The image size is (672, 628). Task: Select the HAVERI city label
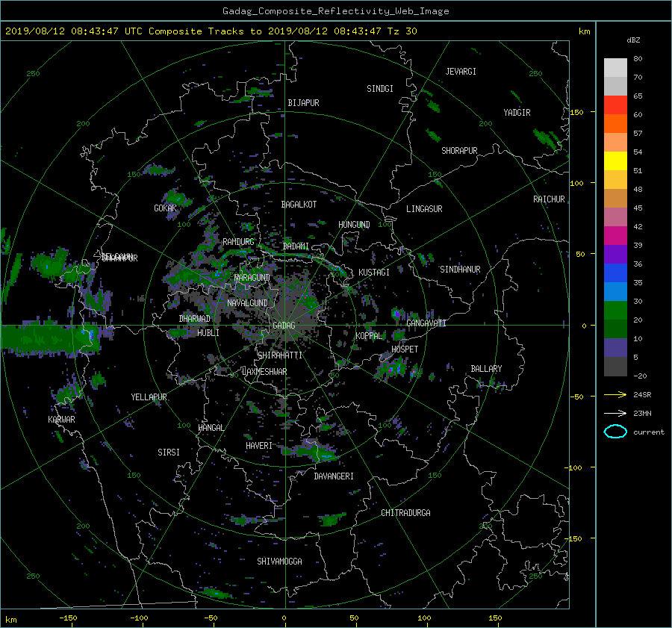coord(259,446)
